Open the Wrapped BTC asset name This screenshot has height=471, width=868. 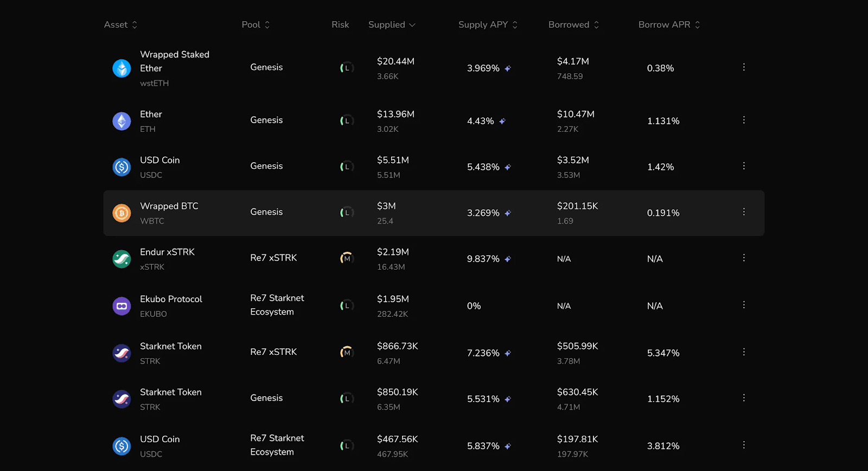point(169,206)
